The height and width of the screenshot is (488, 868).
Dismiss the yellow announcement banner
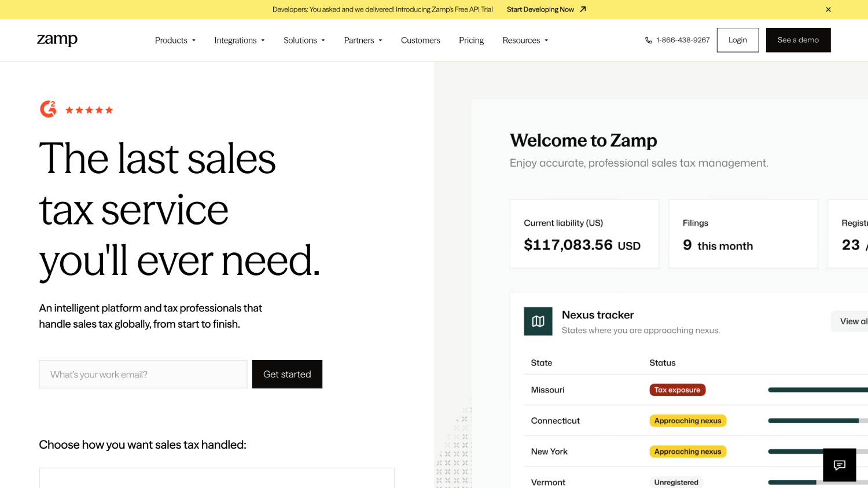[x=828, y=9]
